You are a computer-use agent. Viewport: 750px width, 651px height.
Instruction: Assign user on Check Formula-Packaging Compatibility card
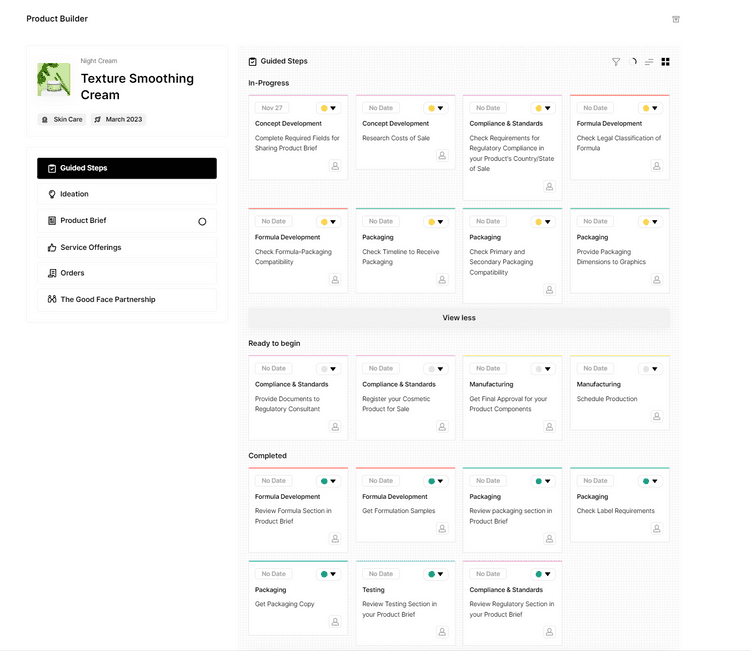pos(335,279)
